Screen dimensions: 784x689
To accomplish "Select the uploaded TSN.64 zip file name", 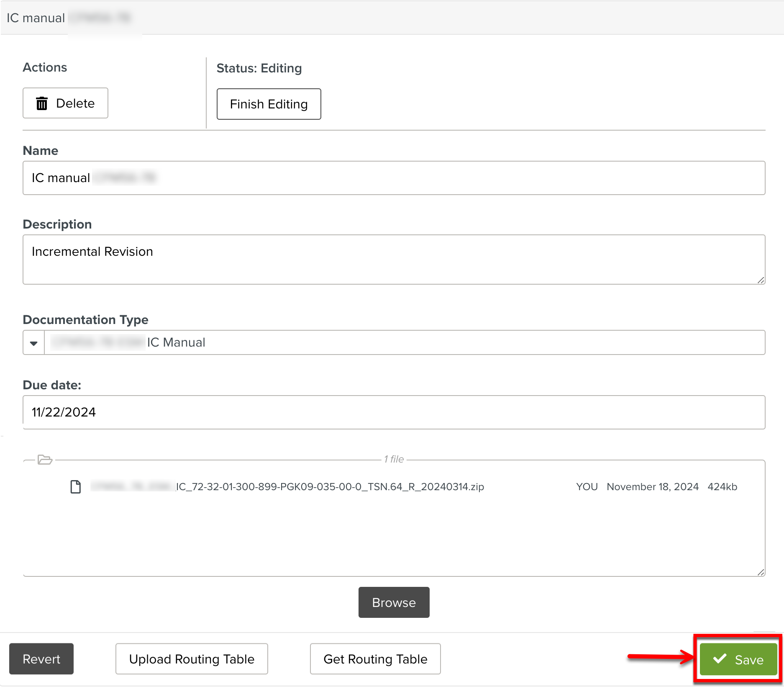I will [330, 487].
